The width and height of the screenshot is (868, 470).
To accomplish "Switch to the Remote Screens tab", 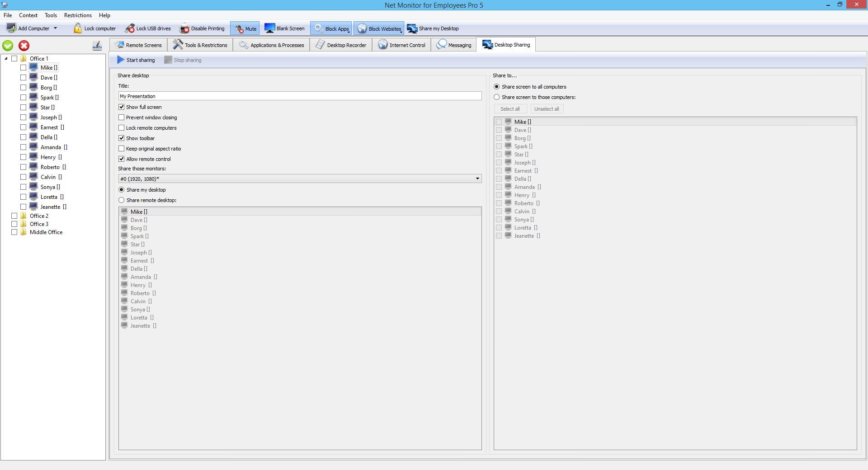I will pyautogui.click(x=138, y=45).
